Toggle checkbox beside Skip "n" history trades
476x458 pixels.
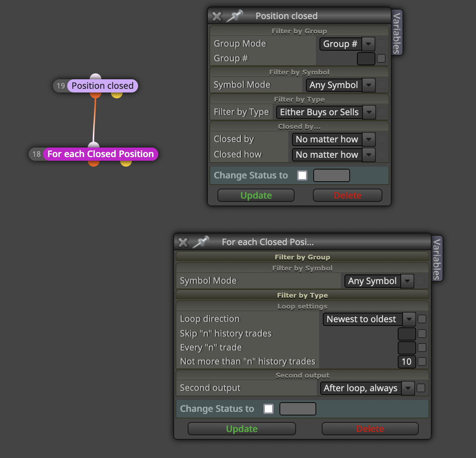click(422, 334)
